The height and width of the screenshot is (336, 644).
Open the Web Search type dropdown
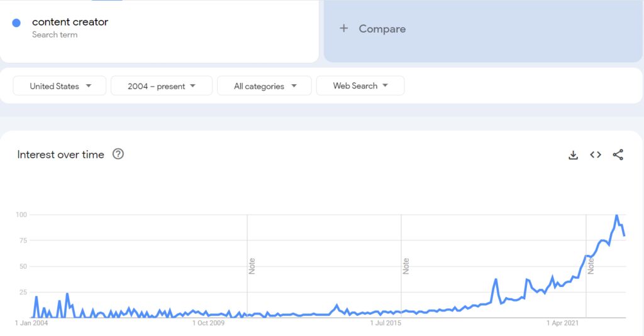click(x=360, y=86)
